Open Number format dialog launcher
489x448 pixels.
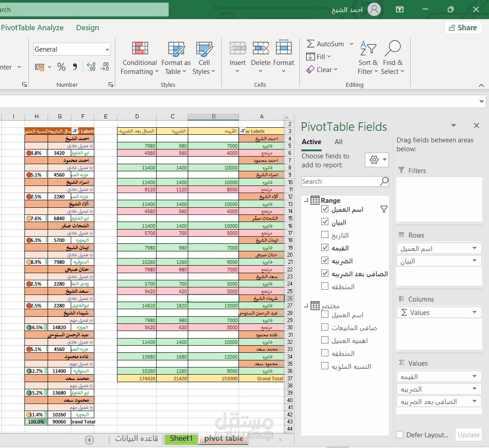[x=110, y=85]
